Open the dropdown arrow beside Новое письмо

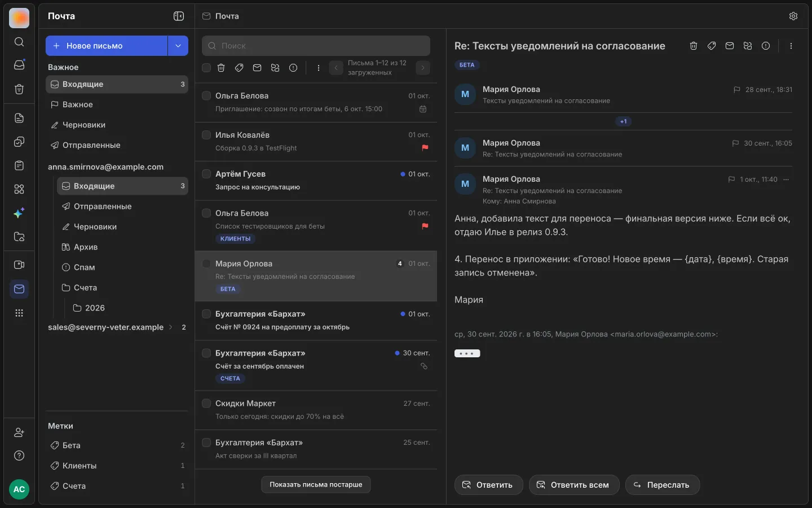coord(178,46)
